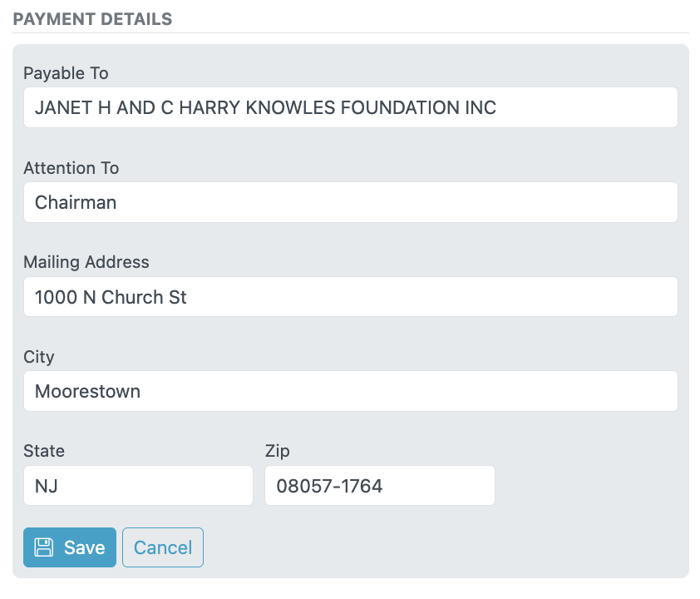Place cursor on the name KNOWLES

(x=290, y=107)
